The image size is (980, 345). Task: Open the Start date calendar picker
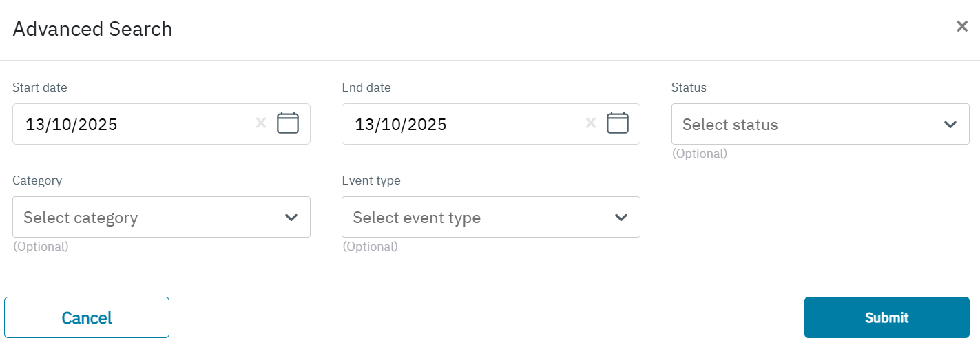click(x=288, y=123)
